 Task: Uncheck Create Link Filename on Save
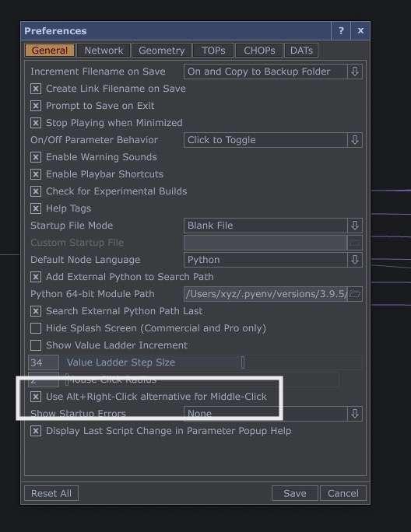coord(36,89)
